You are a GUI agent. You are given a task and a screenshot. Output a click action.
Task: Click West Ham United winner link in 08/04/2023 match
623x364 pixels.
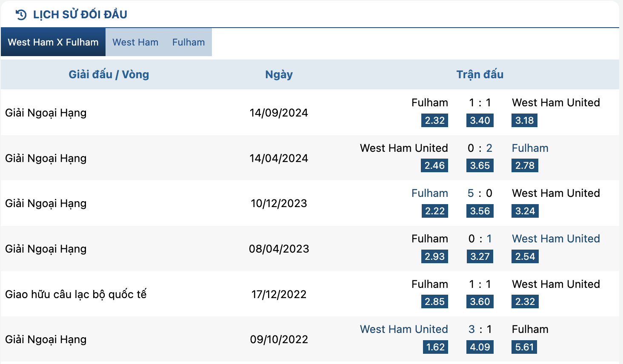coord(556,239)
